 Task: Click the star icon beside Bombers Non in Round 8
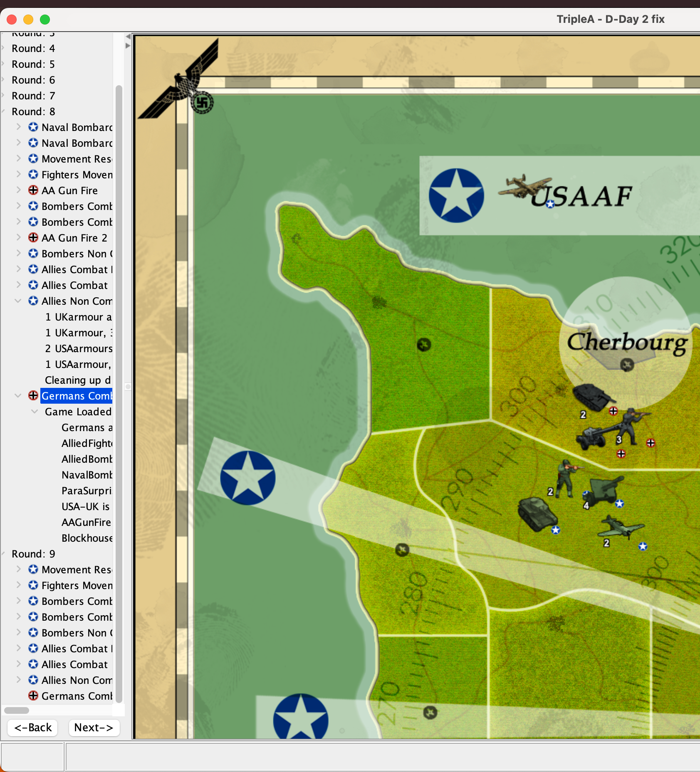[x=33, y=253]
